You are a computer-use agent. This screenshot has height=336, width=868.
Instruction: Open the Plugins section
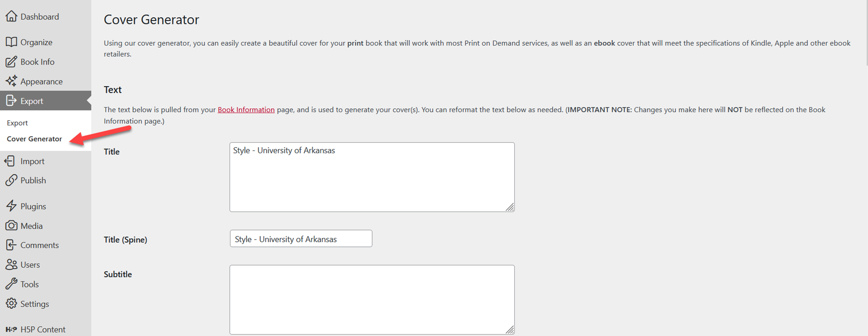pyautogui.click(x=33, y=206)
